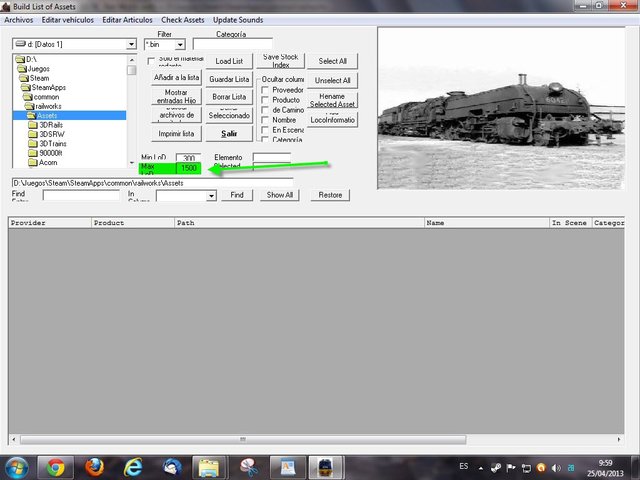
Task: Select the 3DTrains folder in tree
Action: (x=54, y=143)
